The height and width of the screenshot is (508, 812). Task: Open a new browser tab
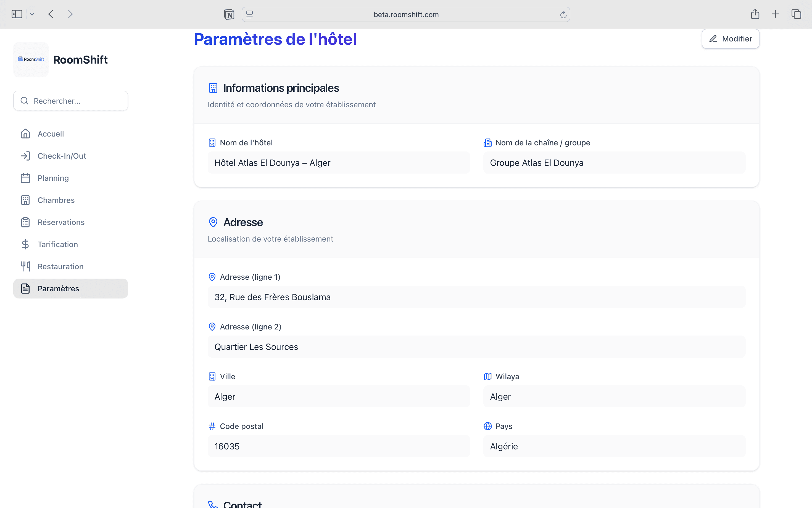(776, 14)
